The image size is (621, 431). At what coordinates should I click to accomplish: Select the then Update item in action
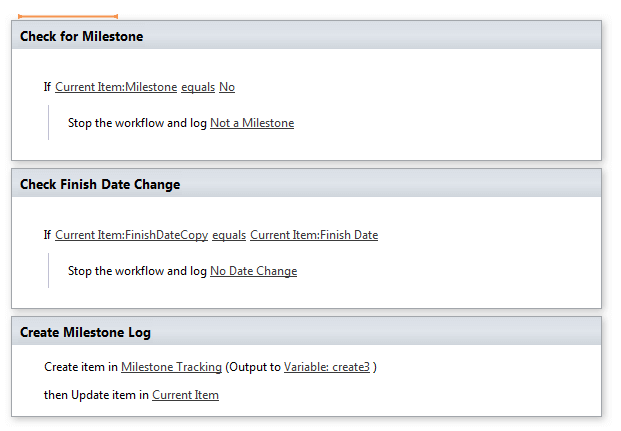coord(96,395)
